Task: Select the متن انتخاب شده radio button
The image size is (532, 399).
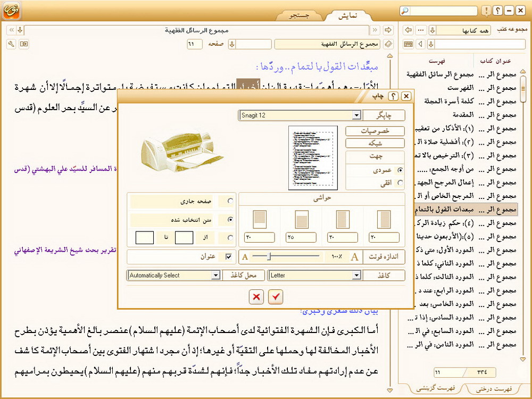Action: (230, 220)
